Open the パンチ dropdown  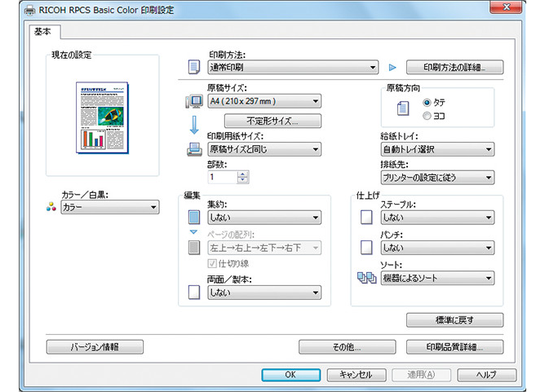(x=437, y=248)
